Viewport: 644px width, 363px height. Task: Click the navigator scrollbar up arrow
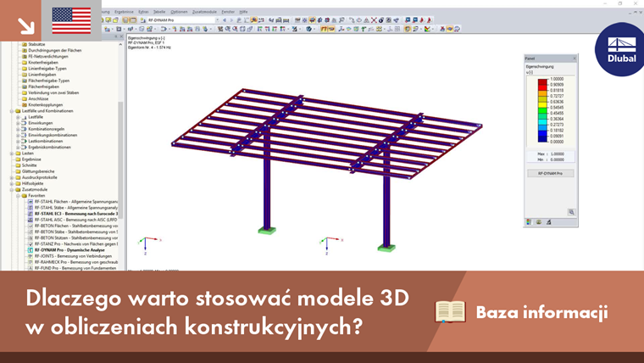[120, 44]
